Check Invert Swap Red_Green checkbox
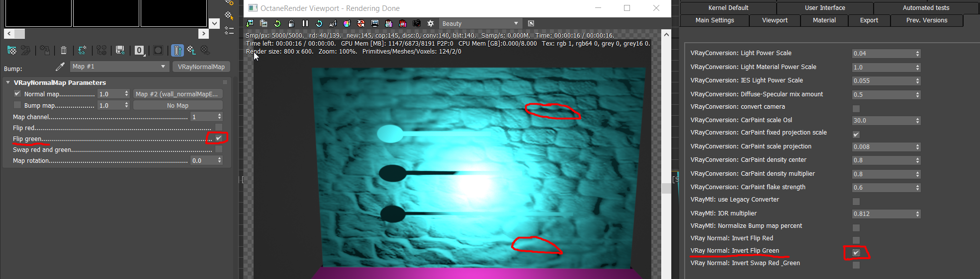Image resolution: width=980 pixels, height=279 pixels. point(856,265)
